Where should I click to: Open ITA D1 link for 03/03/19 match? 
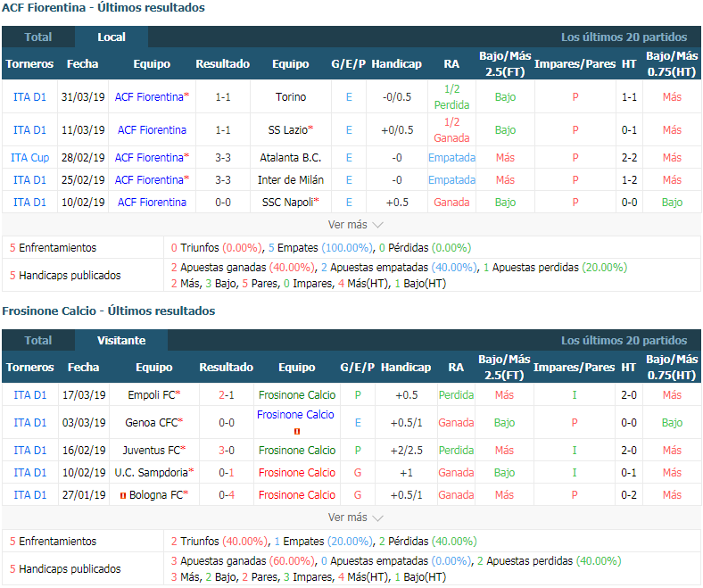coord(29,423)
